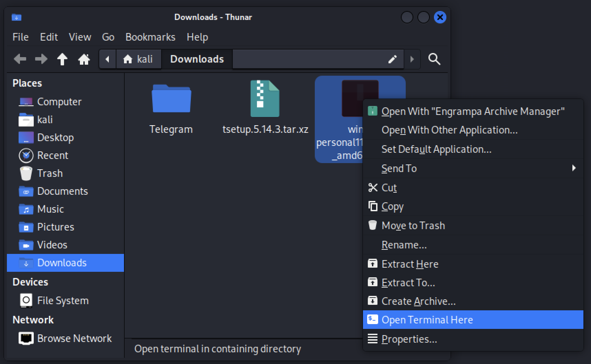The height and width of the screenshot is (364, 591).
Task: Open the Bookmarks menu
Action: [150, 37]
